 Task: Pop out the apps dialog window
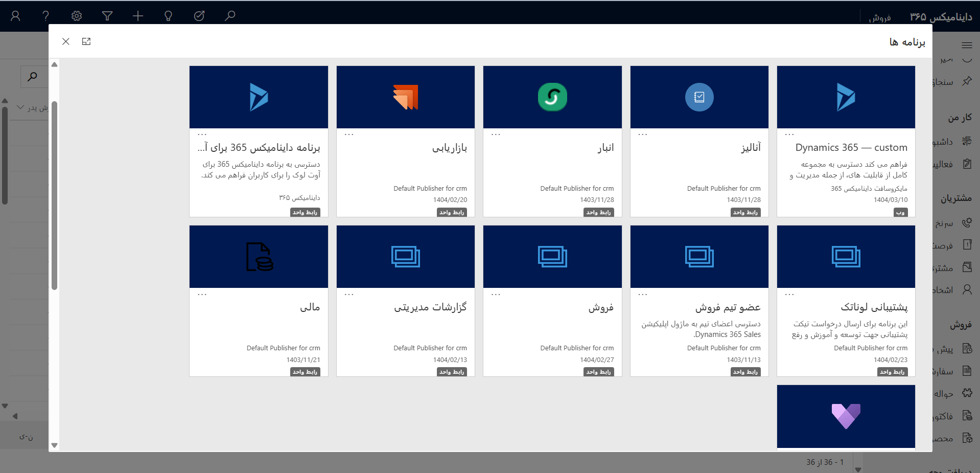(x=86, y=41)
